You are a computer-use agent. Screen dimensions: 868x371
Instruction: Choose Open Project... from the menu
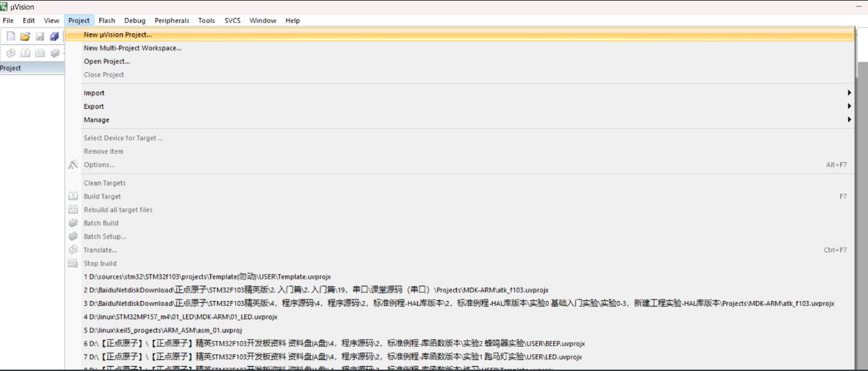tap(460, 61)
